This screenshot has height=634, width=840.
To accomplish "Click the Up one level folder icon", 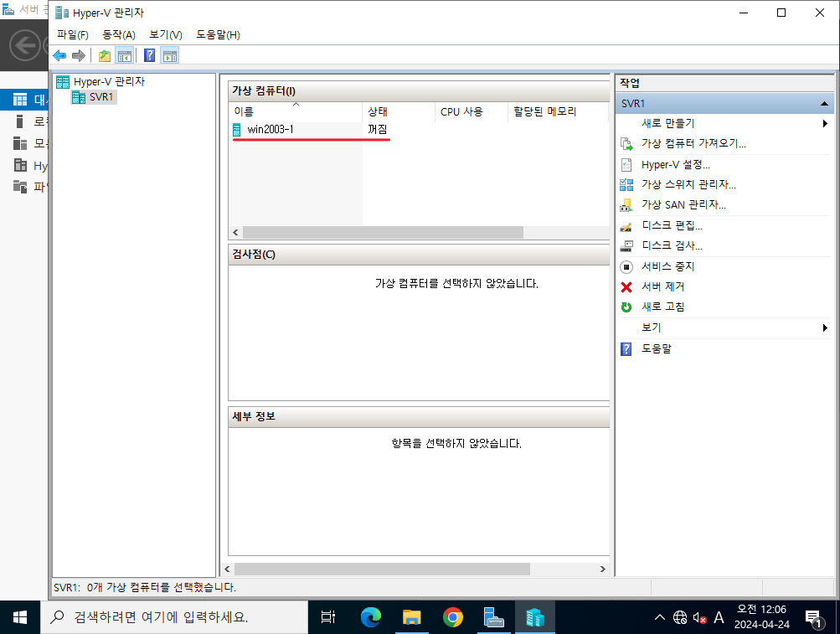I will point(105,55).
